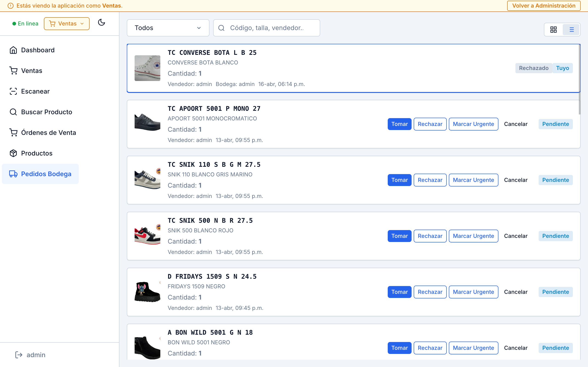Screen dimensions: 588x367
Task: Rechazar the D FRIDAYS 1509 order
Action: pos(430,292)
